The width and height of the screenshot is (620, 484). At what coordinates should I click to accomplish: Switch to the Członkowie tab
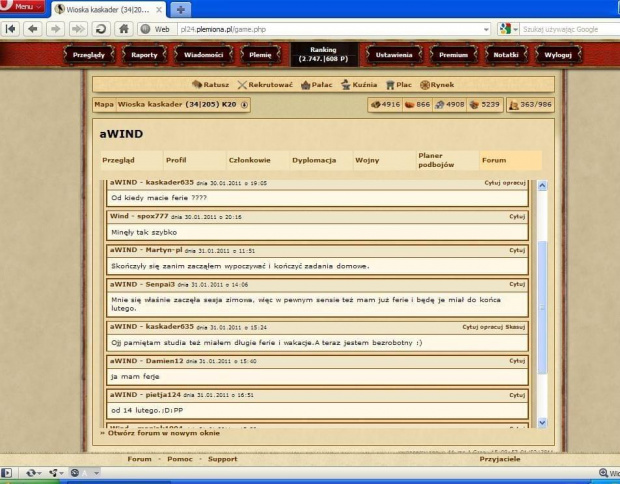click(249, 160)
